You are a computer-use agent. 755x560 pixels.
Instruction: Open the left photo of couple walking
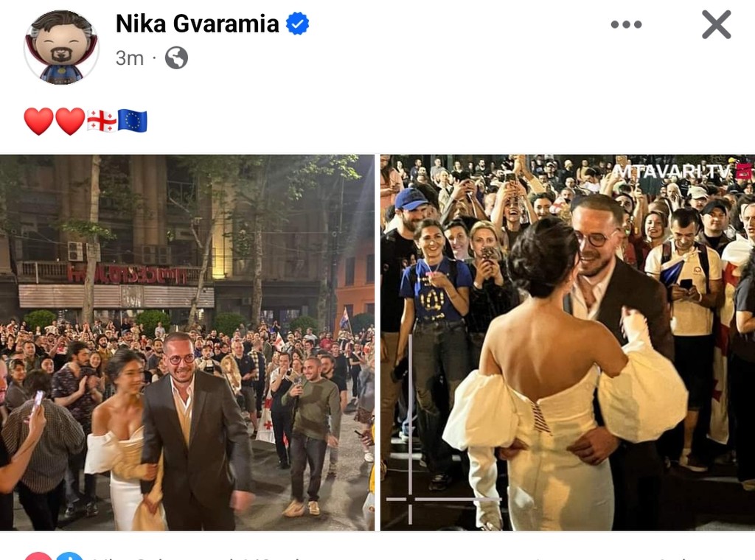point(187,343)
